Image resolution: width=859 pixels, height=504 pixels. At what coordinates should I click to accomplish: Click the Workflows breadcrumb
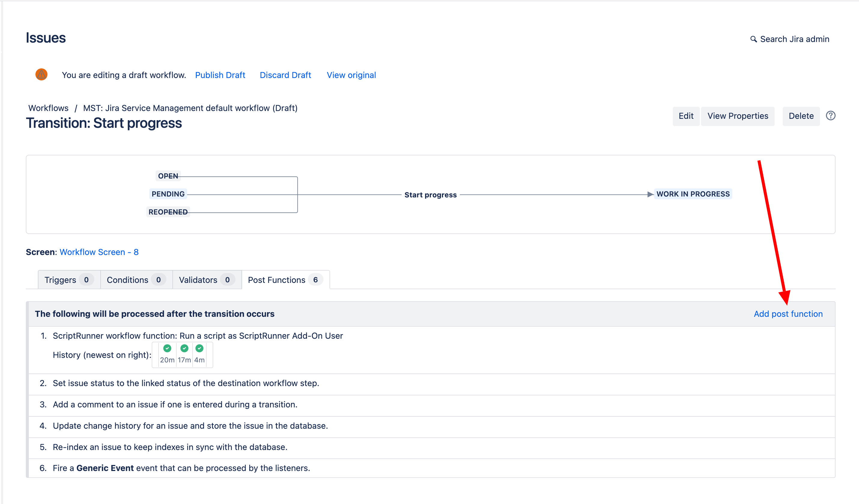tap(48, 108)
